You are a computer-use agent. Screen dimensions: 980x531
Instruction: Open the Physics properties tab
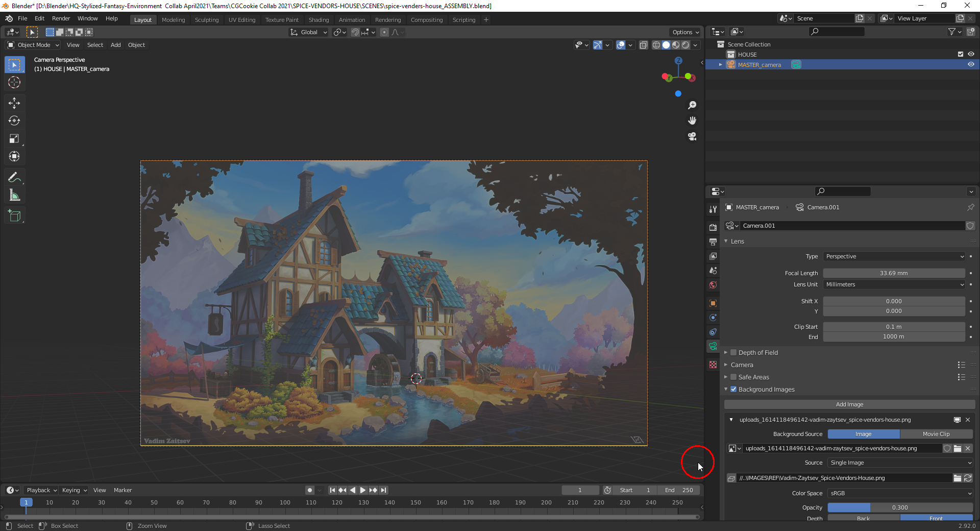pos(713,318)
